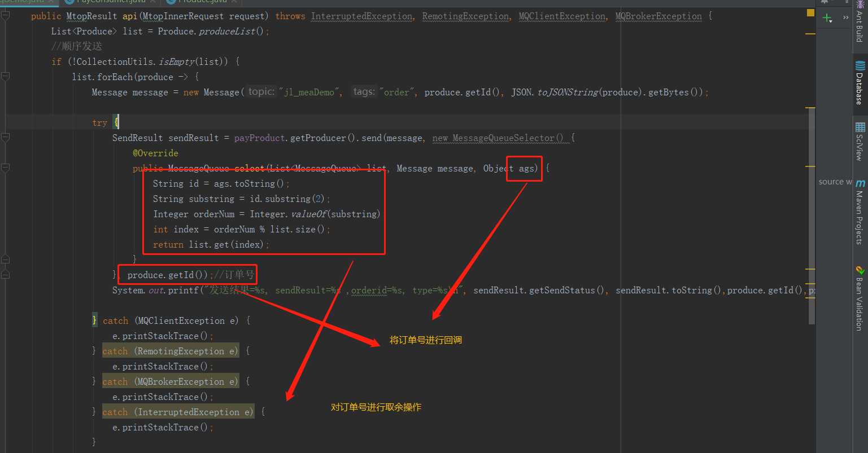Click System.out.printf statement
The height and width of the screenshot is (453, 868).
pyautogui.click(x=155, y=291)
